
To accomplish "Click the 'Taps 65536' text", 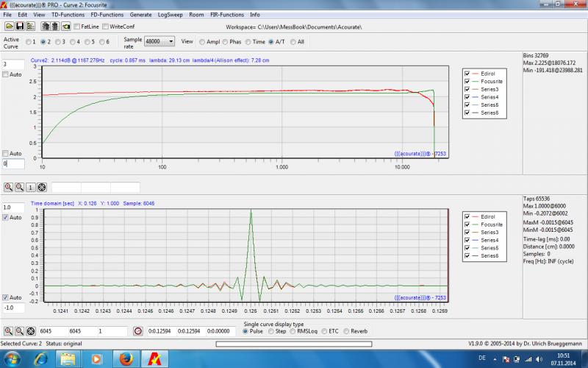I will click(x=537, y=199).
